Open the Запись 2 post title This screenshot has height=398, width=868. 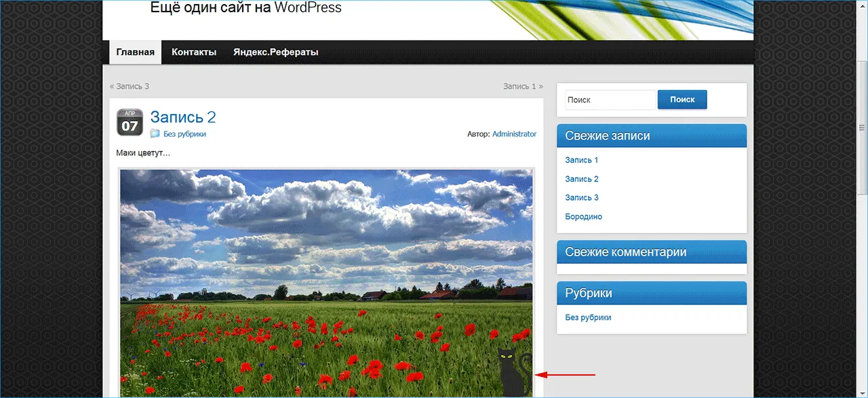183,117
